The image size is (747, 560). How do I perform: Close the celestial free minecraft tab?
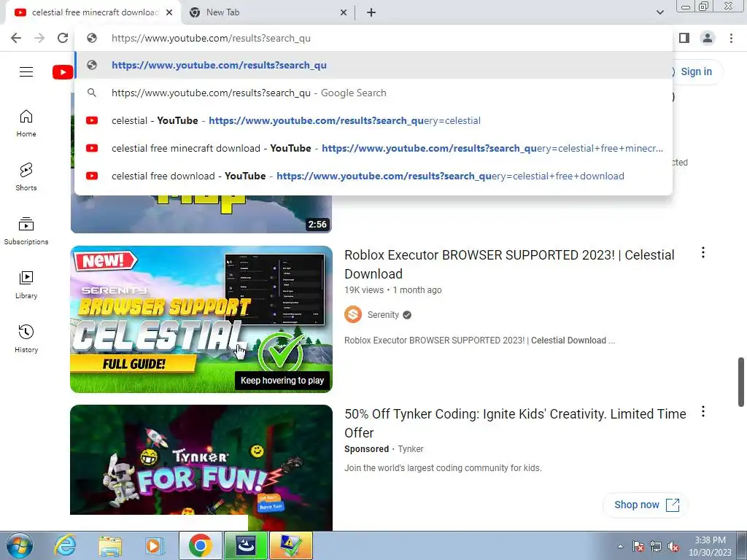point(169,12)
